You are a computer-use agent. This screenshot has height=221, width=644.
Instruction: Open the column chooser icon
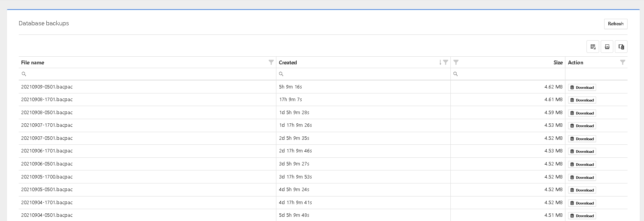[621, 47]
